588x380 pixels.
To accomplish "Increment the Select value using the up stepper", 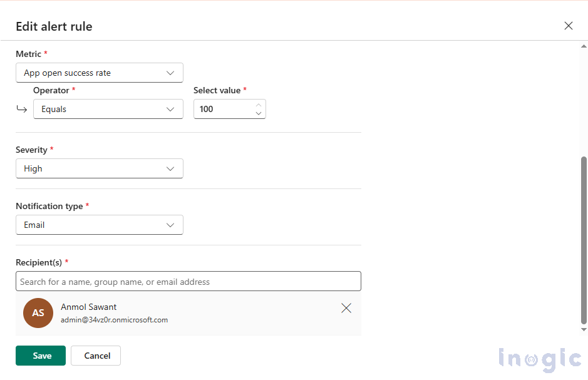I will tap(258, 105).
